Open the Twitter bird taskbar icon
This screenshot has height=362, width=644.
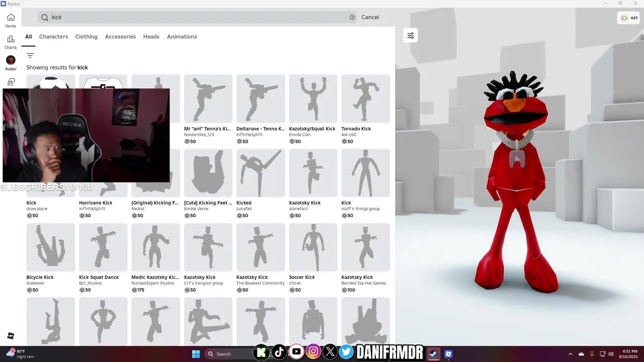(x=346, y=352)
